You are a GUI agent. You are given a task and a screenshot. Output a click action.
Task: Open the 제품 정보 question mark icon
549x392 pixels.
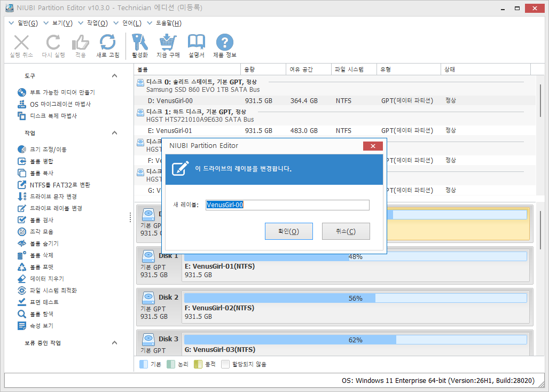[224, 42]
